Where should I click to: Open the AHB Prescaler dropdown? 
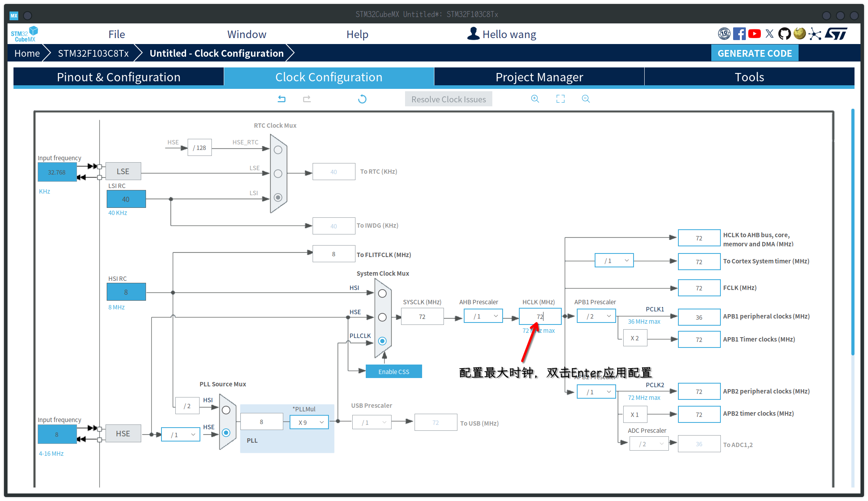[x=483, y=316]
